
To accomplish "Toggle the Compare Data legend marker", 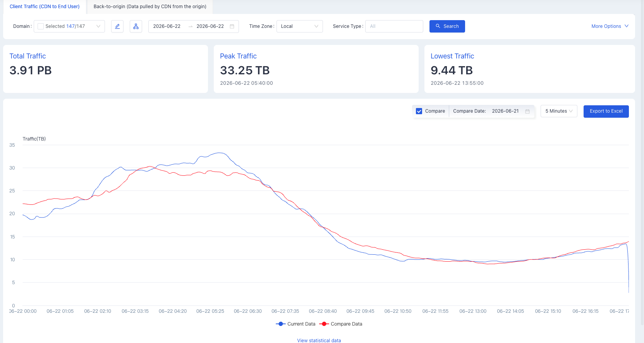I will [324, 324].
